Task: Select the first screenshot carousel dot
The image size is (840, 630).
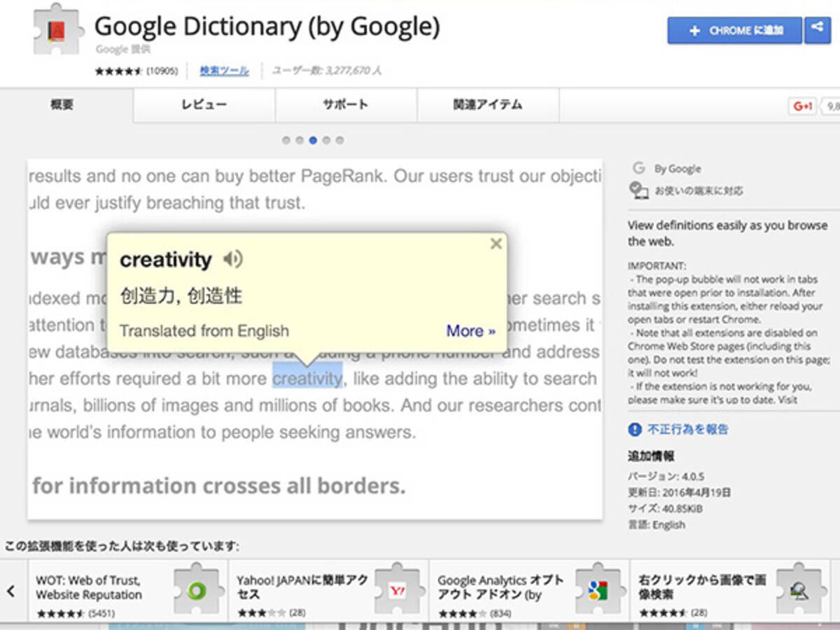Action: [286, 140]
